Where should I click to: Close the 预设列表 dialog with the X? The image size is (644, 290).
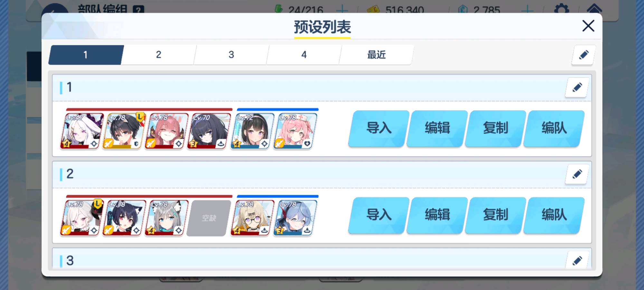click(588, 26)
